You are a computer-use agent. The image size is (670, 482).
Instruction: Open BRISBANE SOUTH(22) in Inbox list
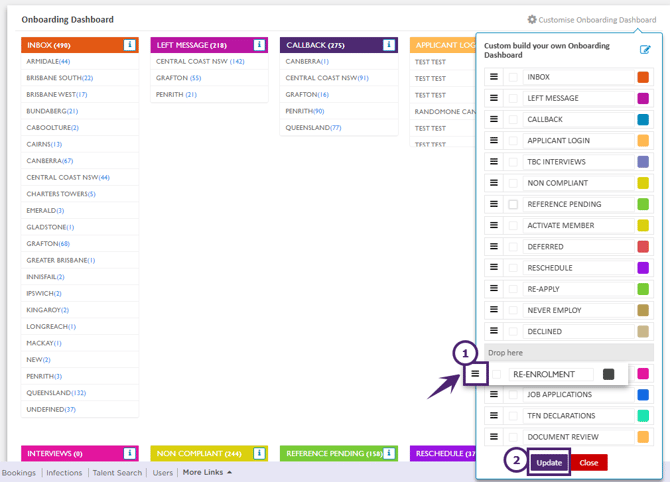point(59,78)
